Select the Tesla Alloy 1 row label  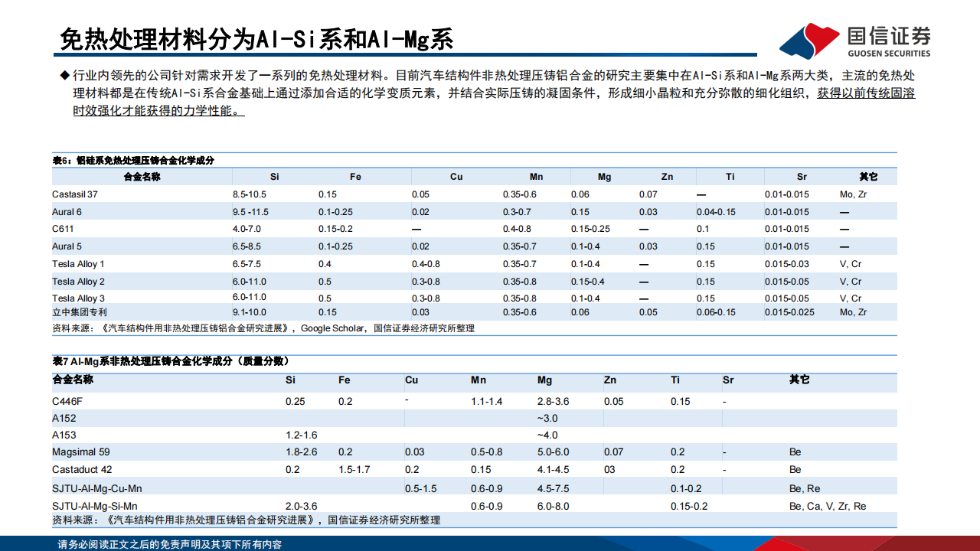click(x=78, y=264)
